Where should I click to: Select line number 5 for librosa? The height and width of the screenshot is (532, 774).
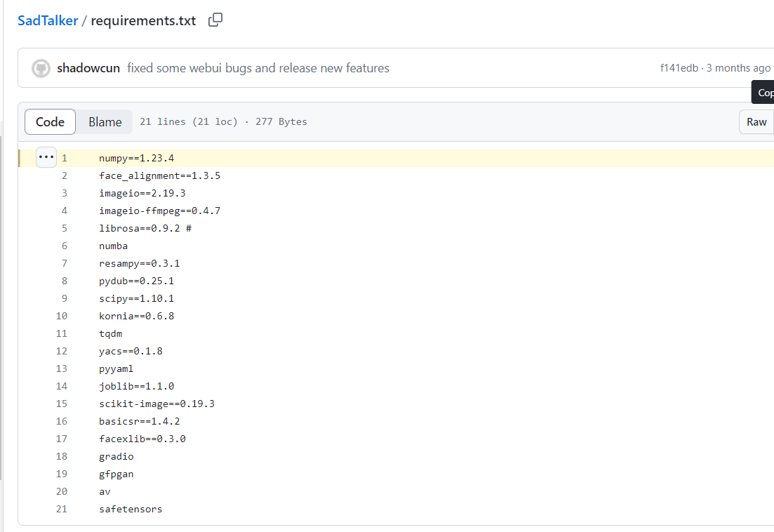(x=65, y=228)
